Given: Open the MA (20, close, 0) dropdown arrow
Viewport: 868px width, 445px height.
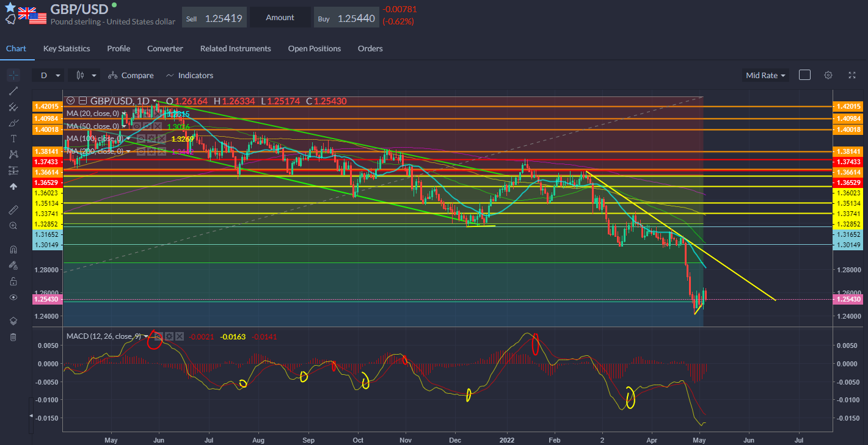Looking at the screenshot, I should click(x=124, y=114).
